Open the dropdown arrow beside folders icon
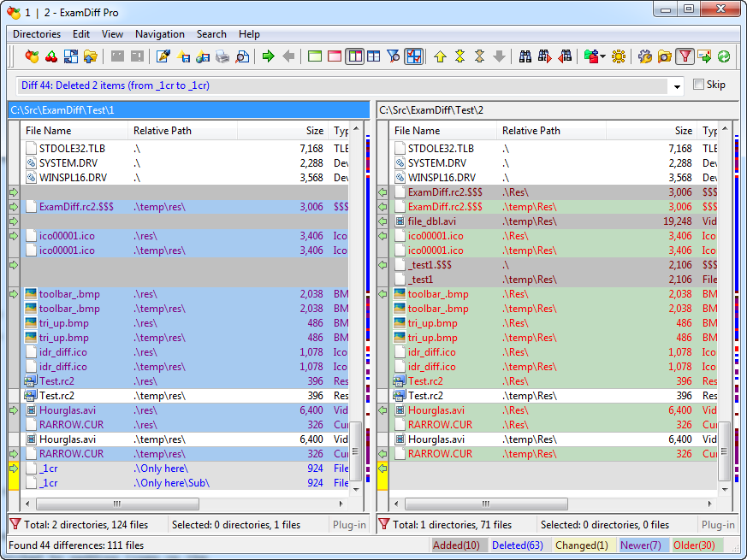 tap(602, 56)
